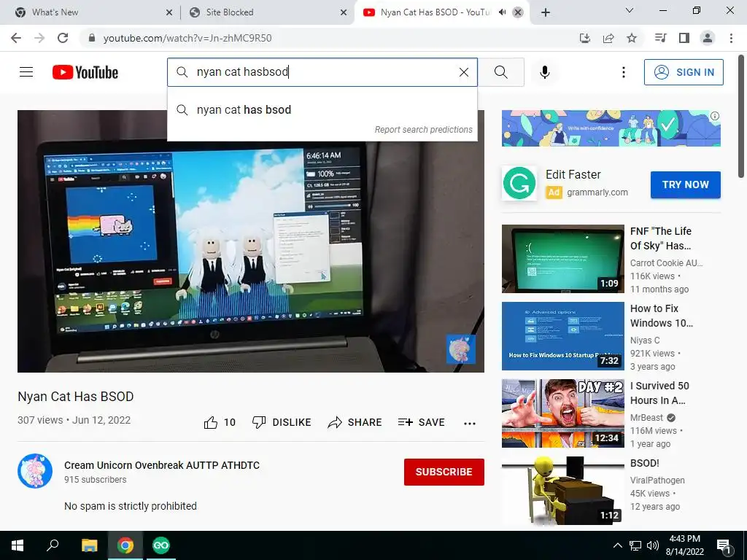Open File Explorer from taskbar
747x560 pixels.
[x=89, y=545]
